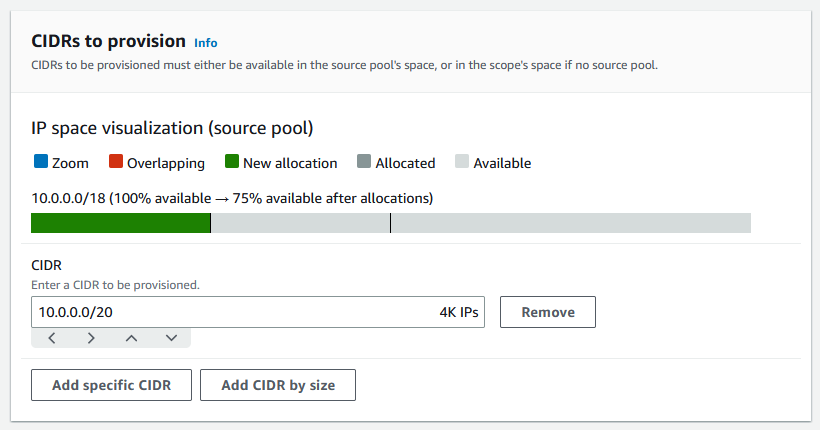Image resolution: width=820 pixels, height=430 pixels.
Task: Click the CIDRs to provision heading
Action: (109, 42)
